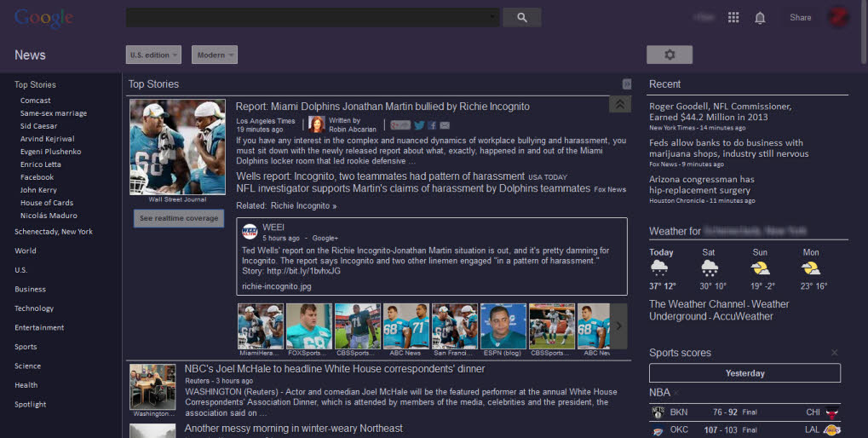868x438 pixels.
Task: Select World section in sidebar
Action: tap(26, 251)
